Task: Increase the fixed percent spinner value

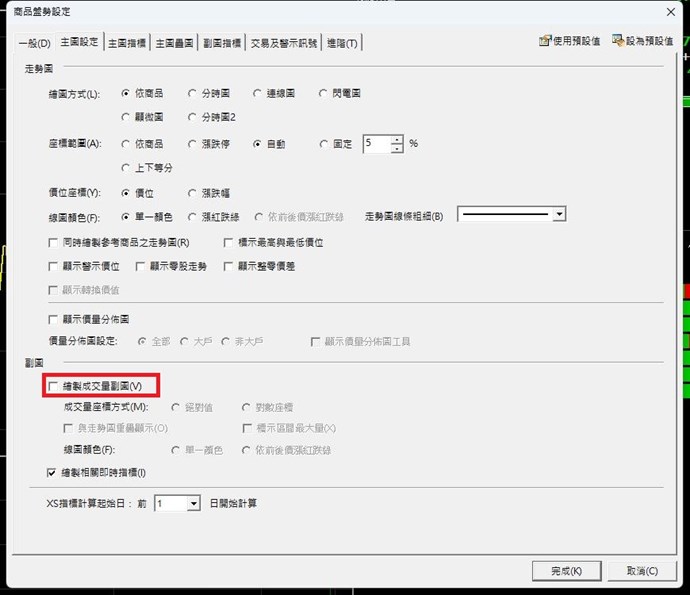Action: click(x=397, y=140)
